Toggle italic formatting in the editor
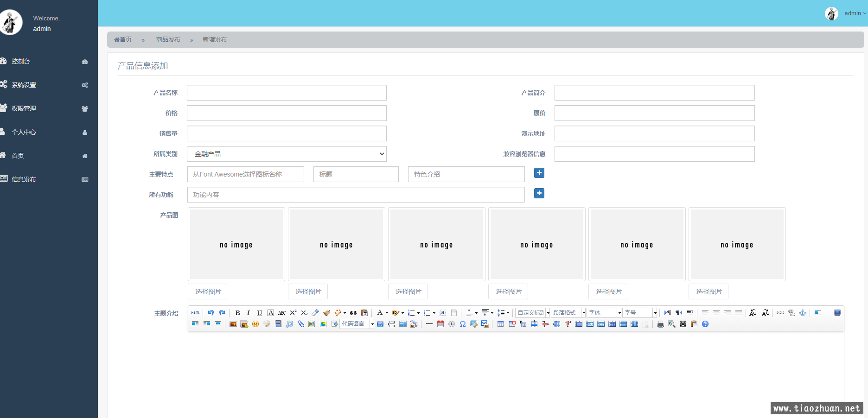The image size is (868, 418). click(x=248, y=313)
